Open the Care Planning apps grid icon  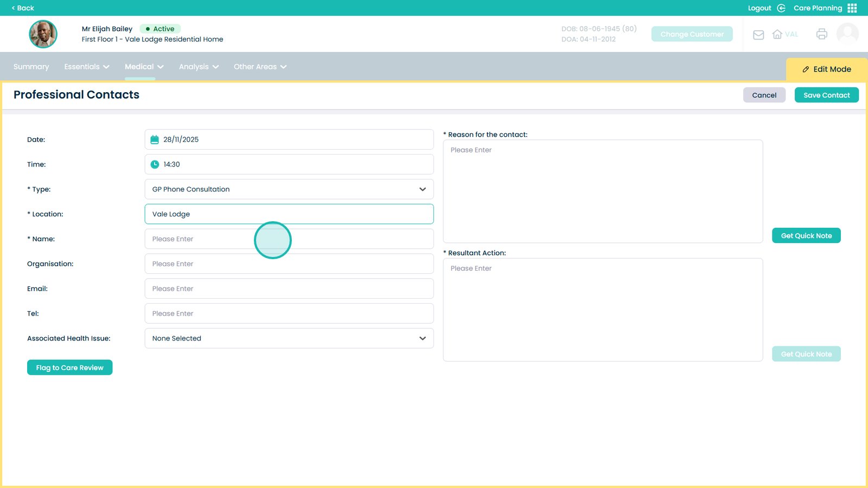852,8
